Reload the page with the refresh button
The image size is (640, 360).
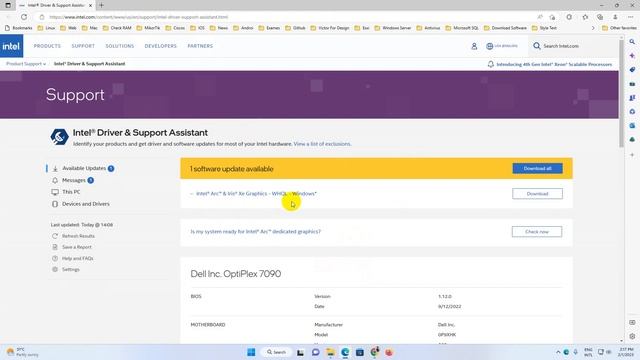(x=24, y=17)
